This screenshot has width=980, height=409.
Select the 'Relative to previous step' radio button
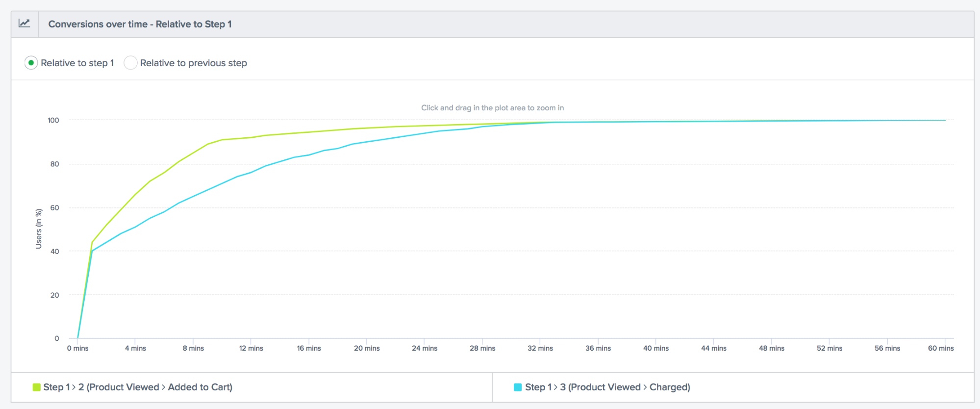click(x=130, y=63)
